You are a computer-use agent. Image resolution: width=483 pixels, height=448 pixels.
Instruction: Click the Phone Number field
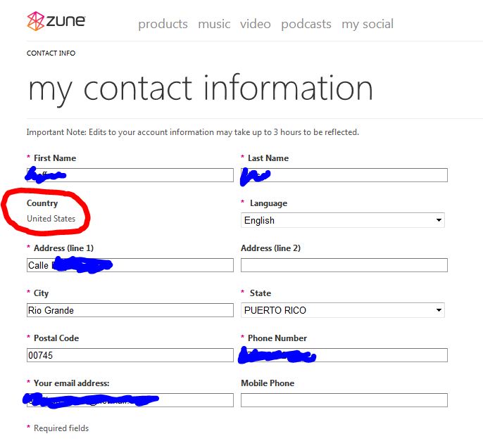pyautogui.click(x=344, y=355)
